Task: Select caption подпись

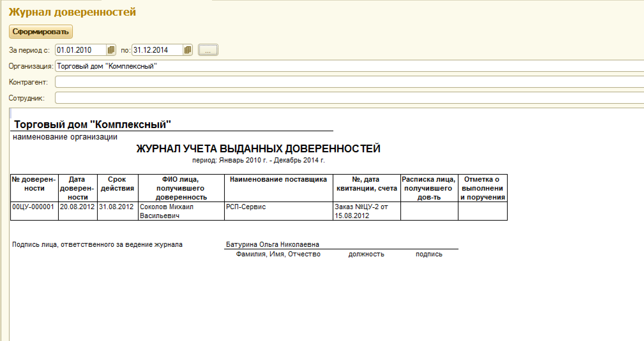Action: (429, 254)
